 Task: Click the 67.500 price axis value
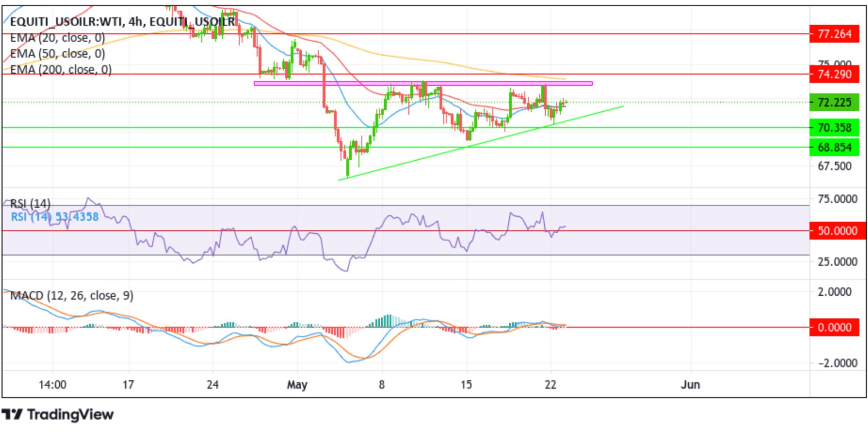[834, 166]
